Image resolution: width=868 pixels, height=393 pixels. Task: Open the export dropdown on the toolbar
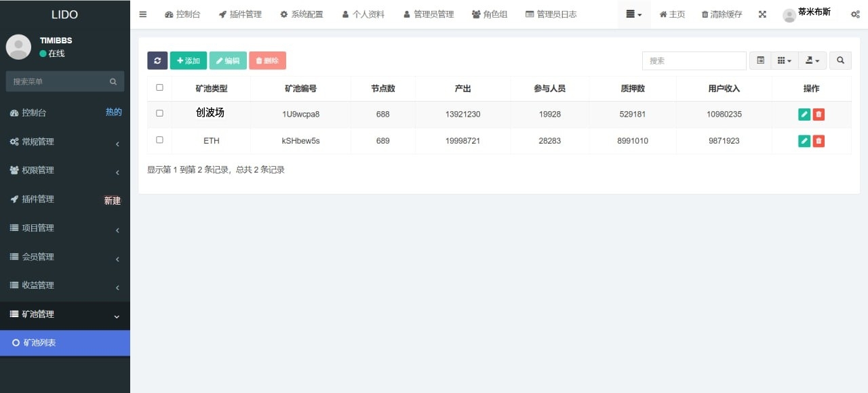[x=812, y=60]
